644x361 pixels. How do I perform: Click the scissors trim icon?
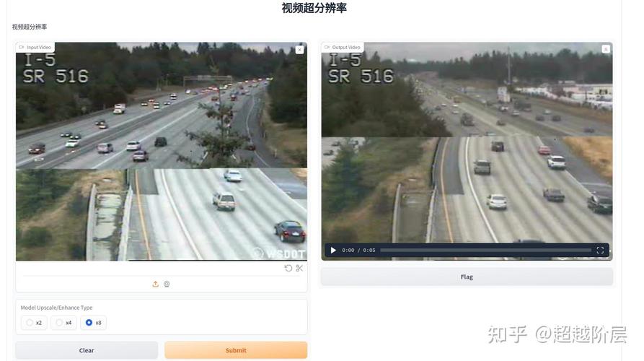click(x=299, y=268)
